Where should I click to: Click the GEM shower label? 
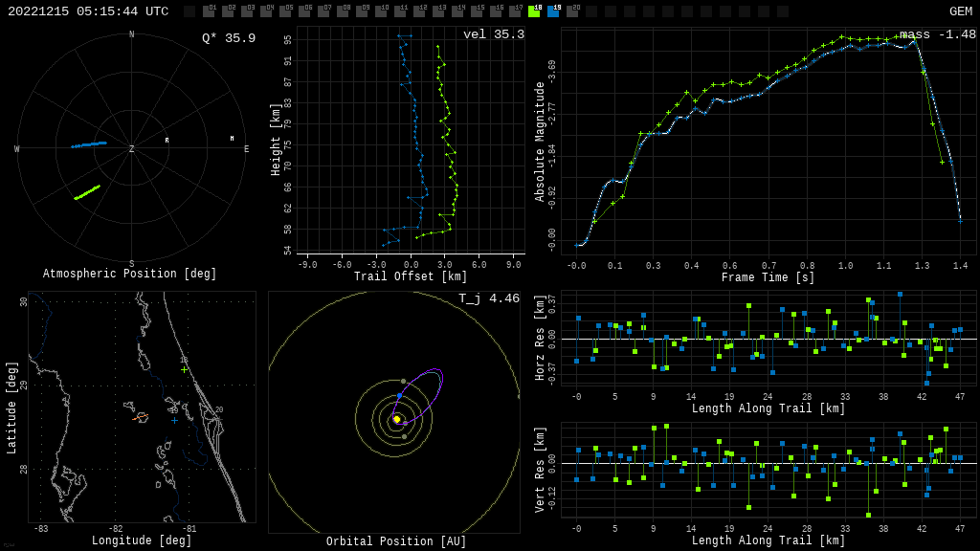[960, 11]
